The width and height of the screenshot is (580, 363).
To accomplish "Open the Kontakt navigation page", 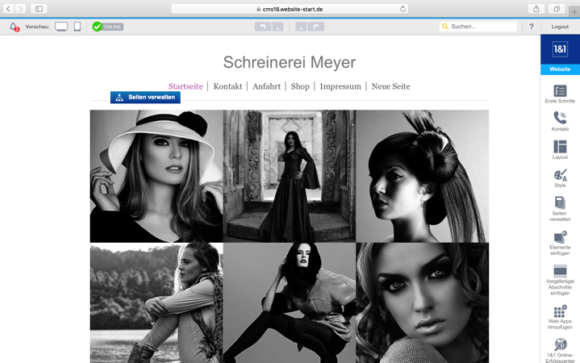I will click(x=227, y=86).
